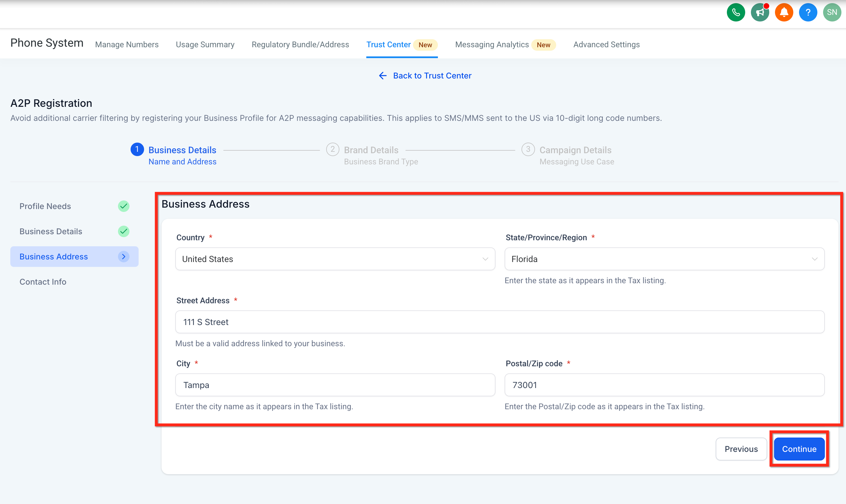
Task: Open the Country dropdown
Action: pos(335,259)
